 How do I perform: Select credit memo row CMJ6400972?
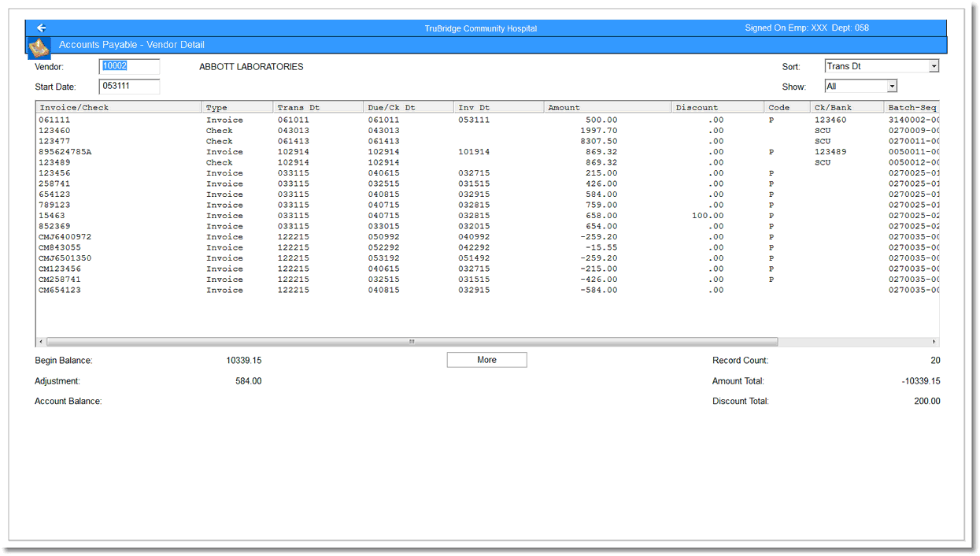tap(488, 237)
